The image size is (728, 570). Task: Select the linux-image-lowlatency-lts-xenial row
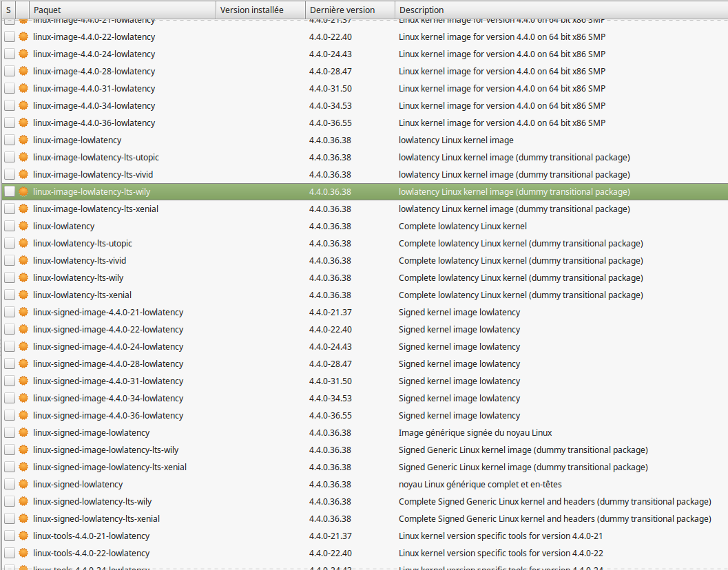tap(365, 209)
